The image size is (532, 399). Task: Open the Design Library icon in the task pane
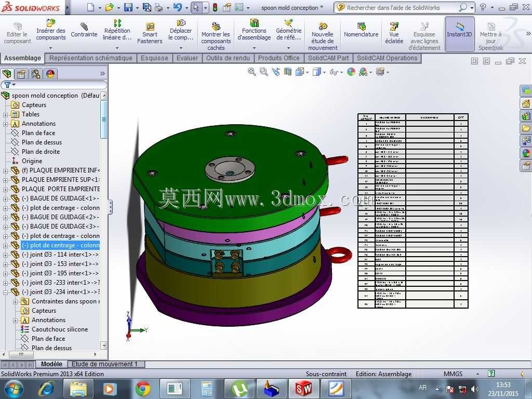click(526, 116)
